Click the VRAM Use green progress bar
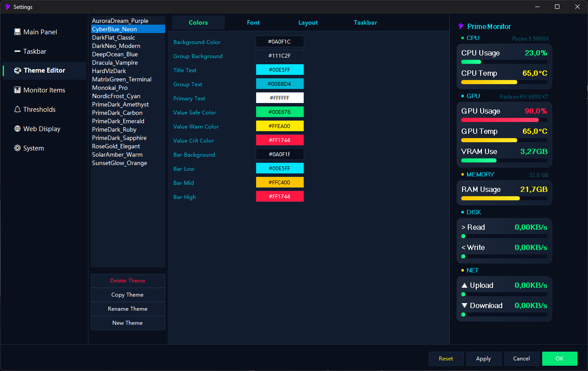Image resolution: width=588 pixels, height=371 pixels. [504, 160]
